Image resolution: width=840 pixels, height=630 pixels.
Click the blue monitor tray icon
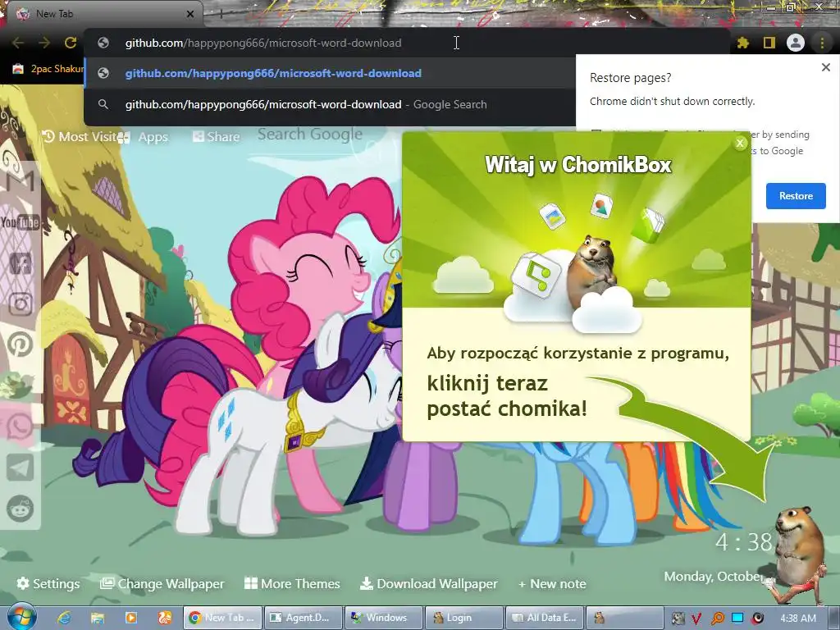click(x=737, y=619)
